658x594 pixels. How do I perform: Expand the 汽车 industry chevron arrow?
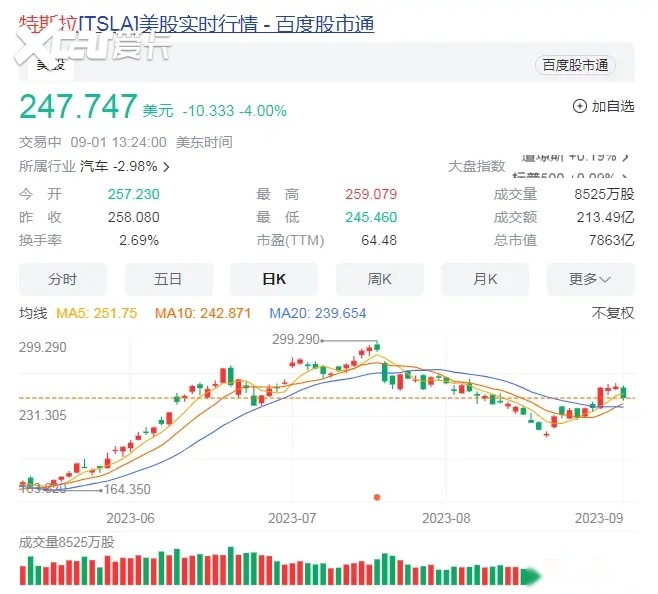click(166, 167)
